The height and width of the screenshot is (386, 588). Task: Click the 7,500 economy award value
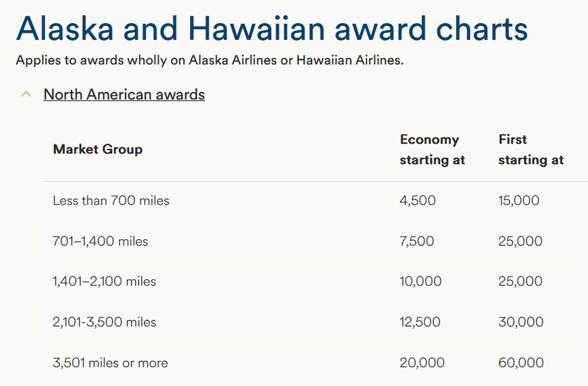point(417,241)
